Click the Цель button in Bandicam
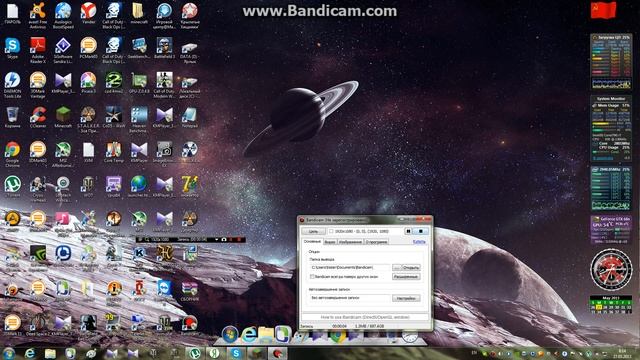Image resolution: width=640 pixels, height=360 pixels. coord(313,231)
